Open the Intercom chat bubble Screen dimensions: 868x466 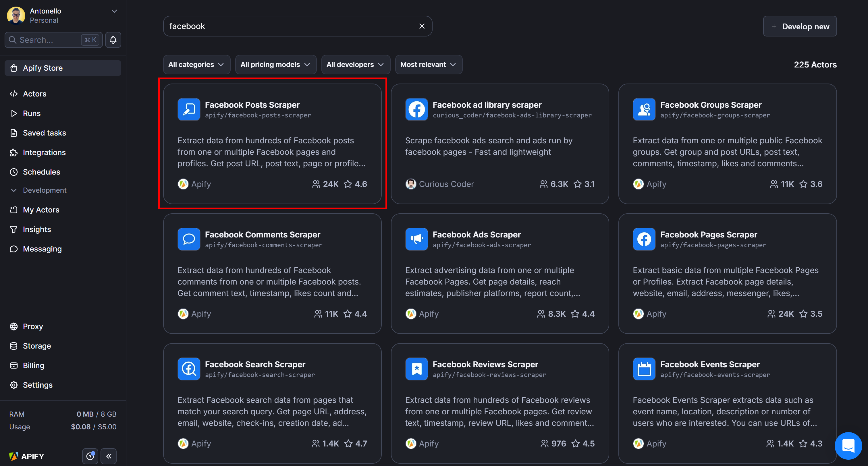coord(848,446)
